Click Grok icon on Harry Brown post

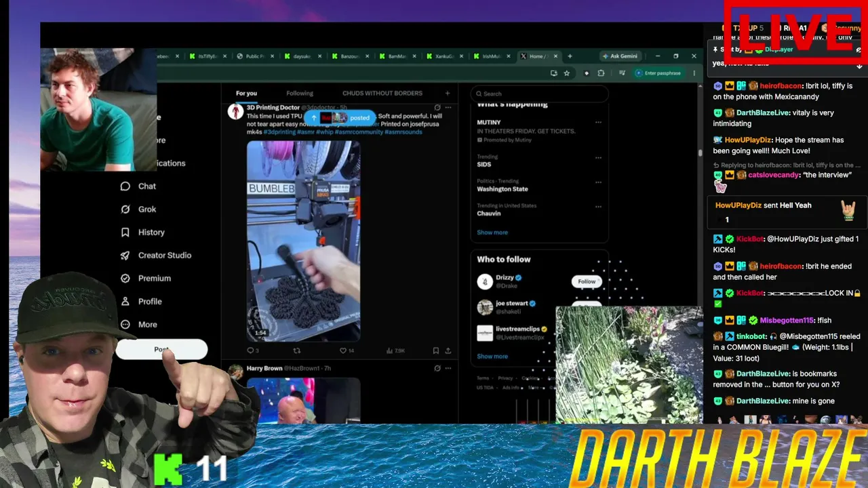click(x=437, y=368)
